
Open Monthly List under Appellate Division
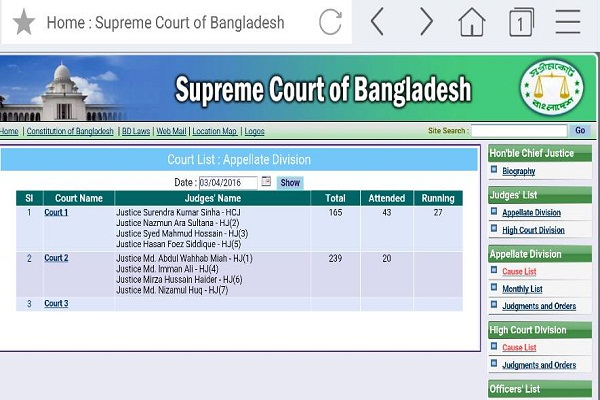coord(522,289)
